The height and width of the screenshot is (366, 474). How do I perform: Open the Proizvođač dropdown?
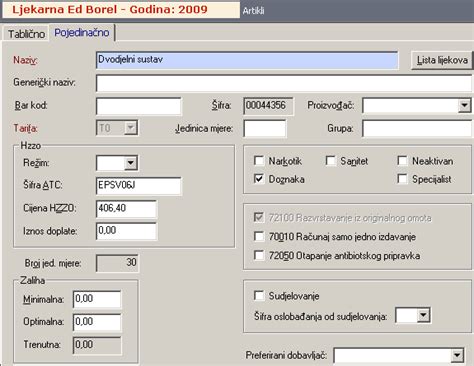[x=464, y=106]
